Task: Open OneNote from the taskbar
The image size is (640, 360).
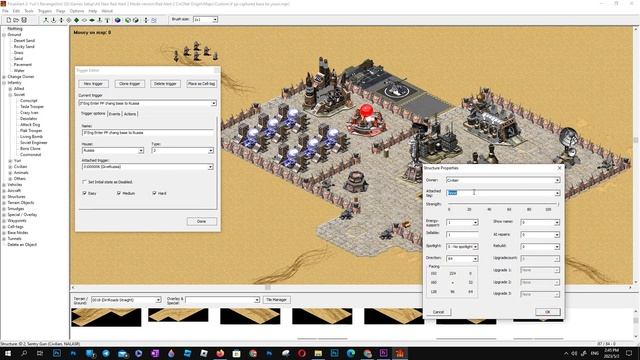Action: click(155, 353)
